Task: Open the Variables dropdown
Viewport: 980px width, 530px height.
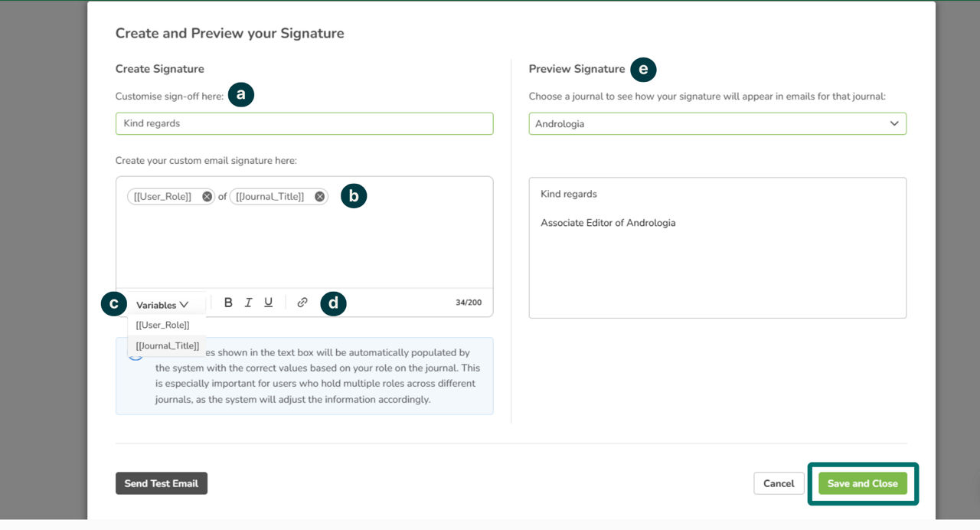Action: (162, 305)
